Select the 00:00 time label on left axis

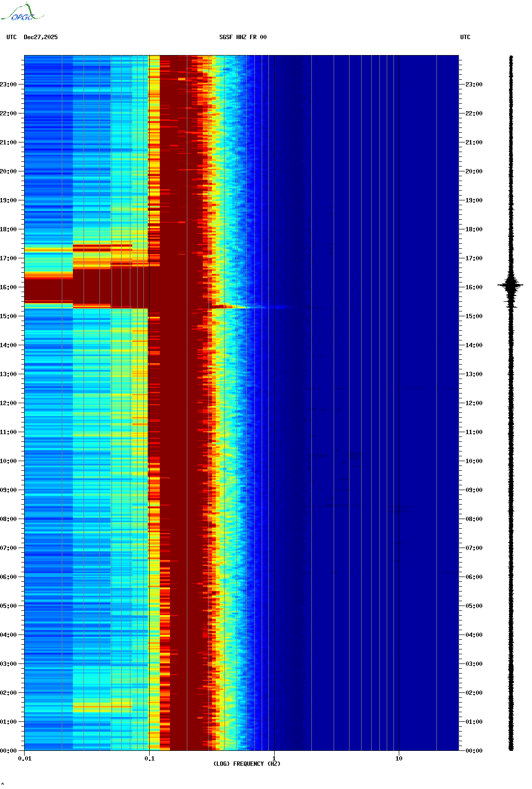coord(8,751)
